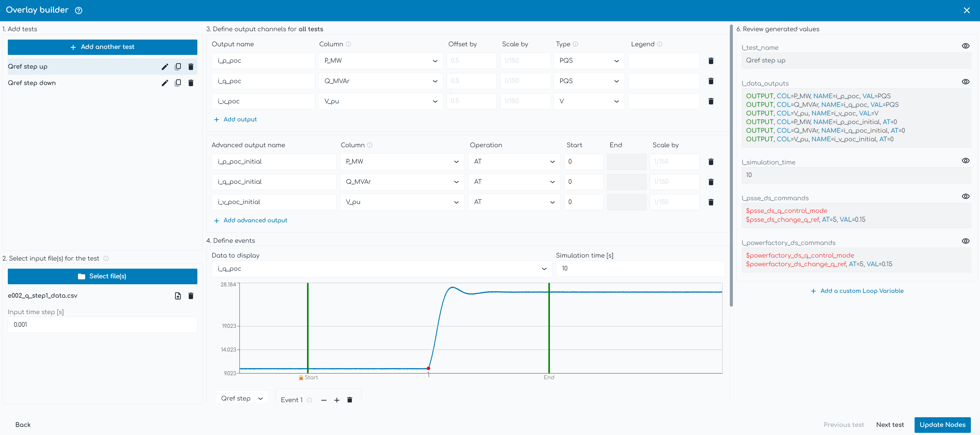Remove file e002_q_step1_data.csv
Screen dimensions: 980x435
[191, 296]
